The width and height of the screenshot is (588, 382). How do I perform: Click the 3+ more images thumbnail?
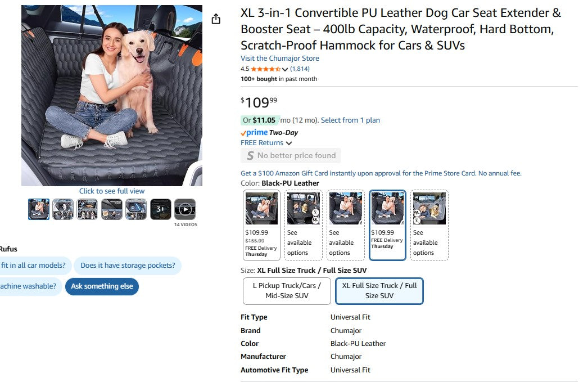pyautogui.click(x=160, y=209)
